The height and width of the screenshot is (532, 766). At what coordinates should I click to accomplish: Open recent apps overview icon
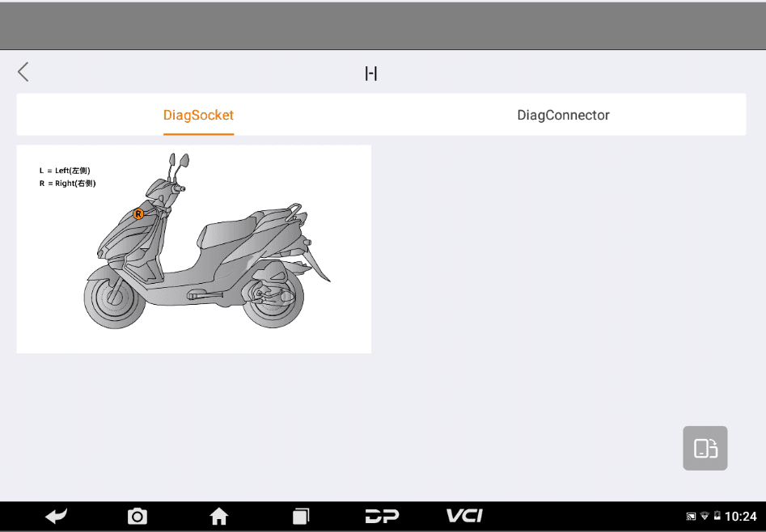(x=300, y=517)
